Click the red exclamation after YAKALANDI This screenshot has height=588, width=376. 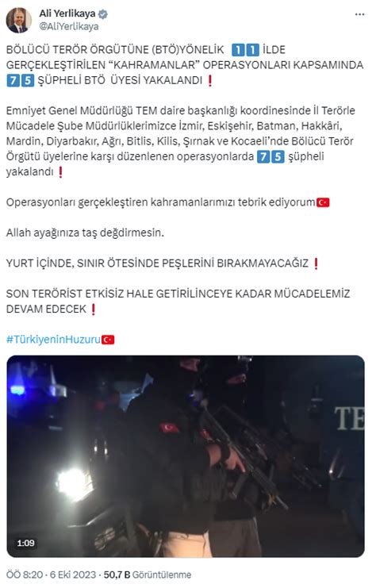pyautogui.click(x=210, y=81)
